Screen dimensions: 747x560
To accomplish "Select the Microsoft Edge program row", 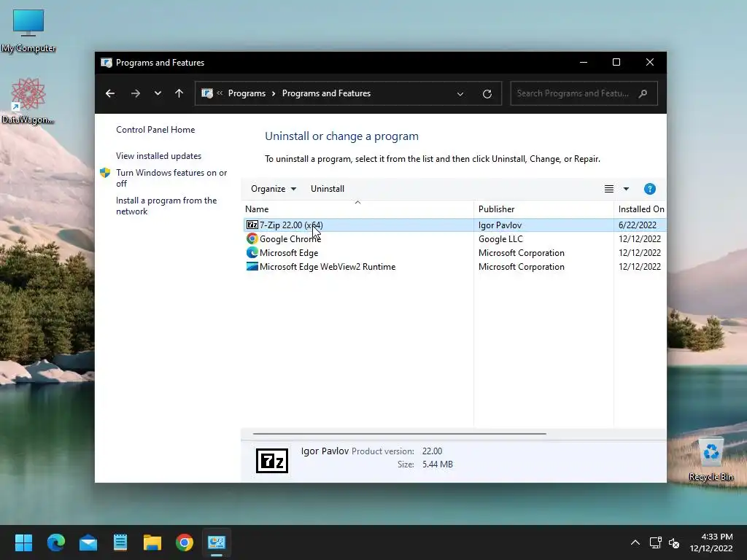I will (x=455, y=252).
